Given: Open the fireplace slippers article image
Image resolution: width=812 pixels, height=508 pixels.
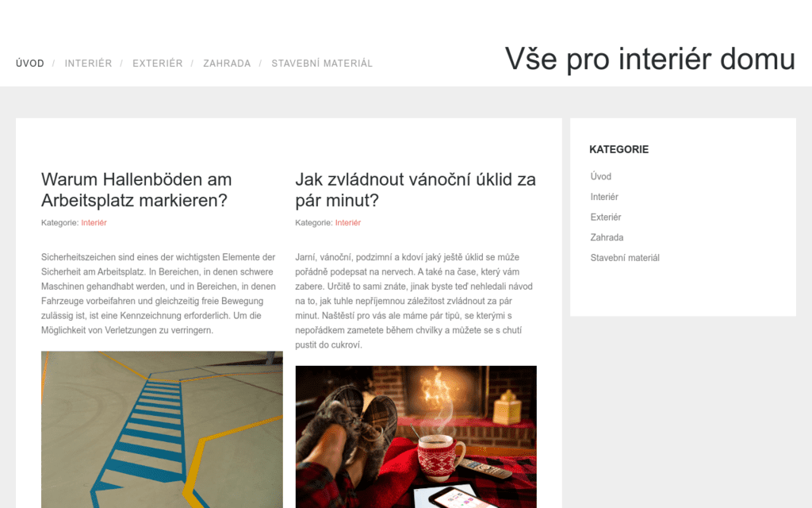Looking at the screenshot, I should point(416,437).
